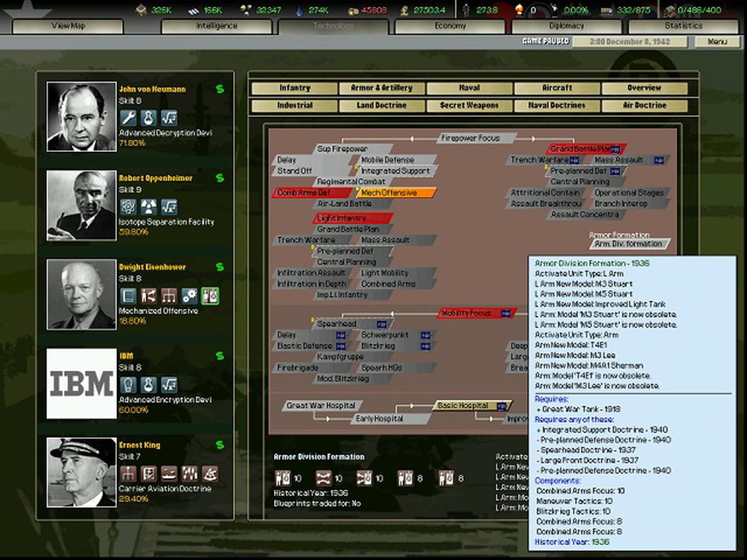The height and width of the screenshot is (560, 747).
Task: Click the manpower soldier icon showing 273.8
Action: pos(467,9)
